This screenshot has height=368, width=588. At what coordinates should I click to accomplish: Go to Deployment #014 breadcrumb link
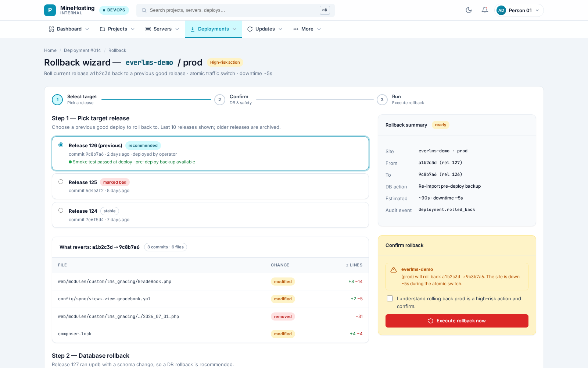[x=82, y=50]
